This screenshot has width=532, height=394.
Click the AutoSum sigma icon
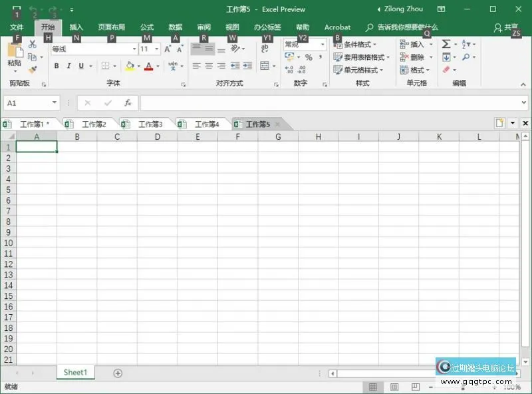[x=446, y=44]
